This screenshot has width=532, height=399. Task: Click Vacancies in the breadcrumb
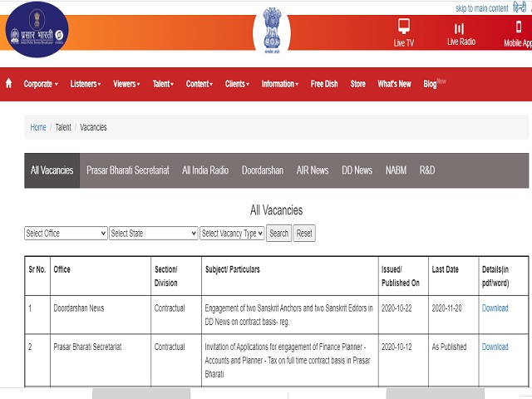click(93, 127)
